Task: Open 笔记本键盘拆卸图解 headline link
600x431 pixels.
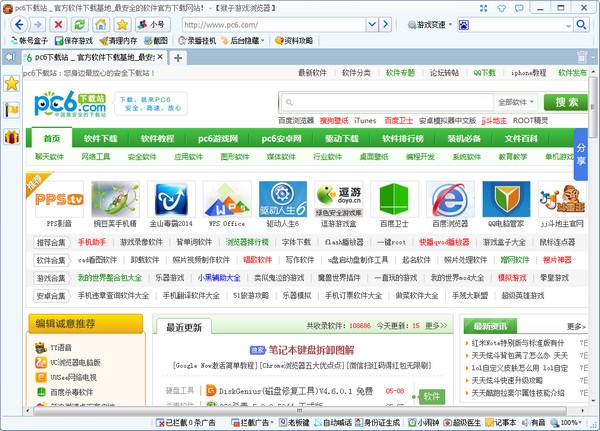Action: pyautogui.click(x=311, y=349)
